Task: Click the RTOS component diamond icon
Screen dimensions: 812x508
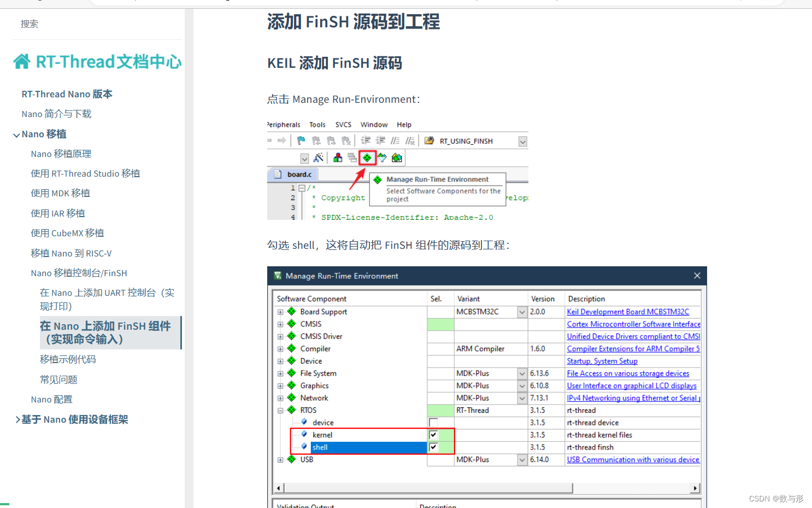Action: click(x=292, y=410)
